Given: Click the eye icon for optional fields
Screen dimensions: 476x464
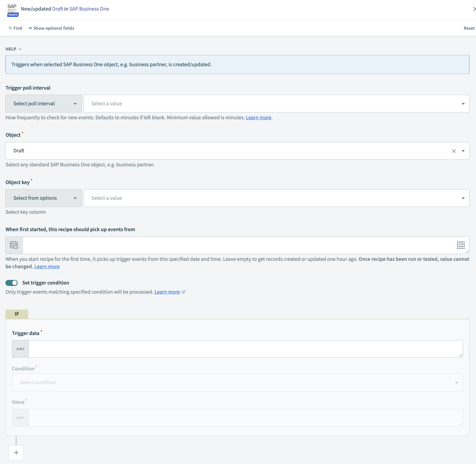Looking at the screenshot, I should pos(30,28).
